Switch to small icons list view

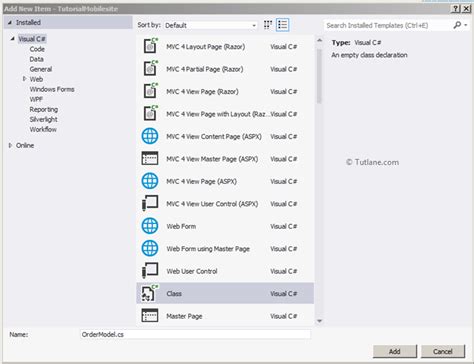(283, 25)
